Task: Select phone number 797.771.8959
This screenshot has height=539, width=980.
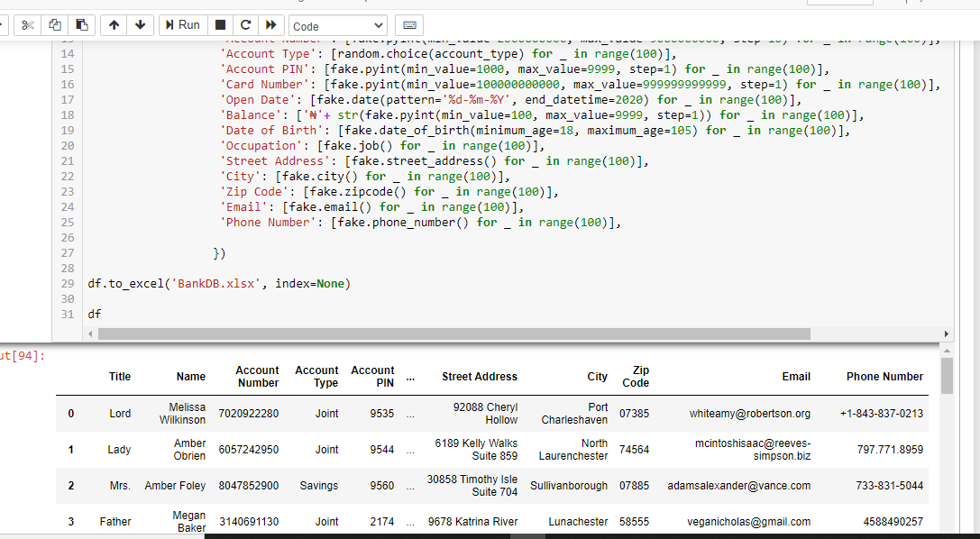Action: point(890,450)
